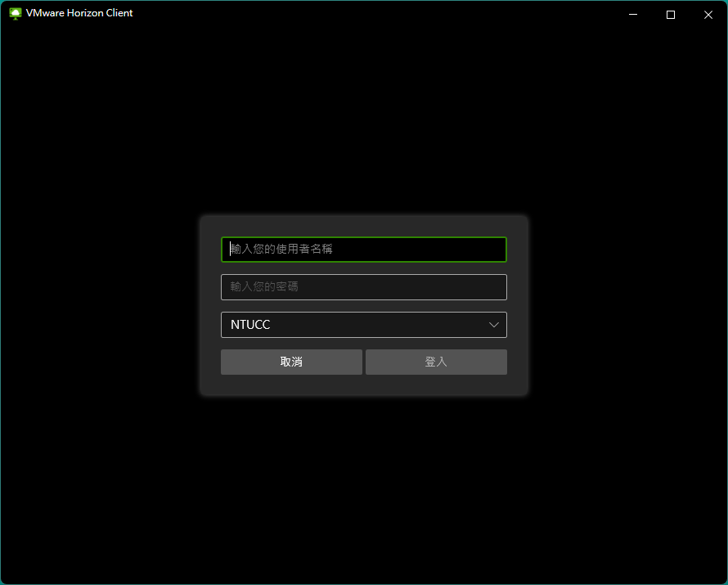The width and height of the screenshot is (728, 585).
Task: Open the NTUCC server dropdown
Action: (x=363, y=324)
